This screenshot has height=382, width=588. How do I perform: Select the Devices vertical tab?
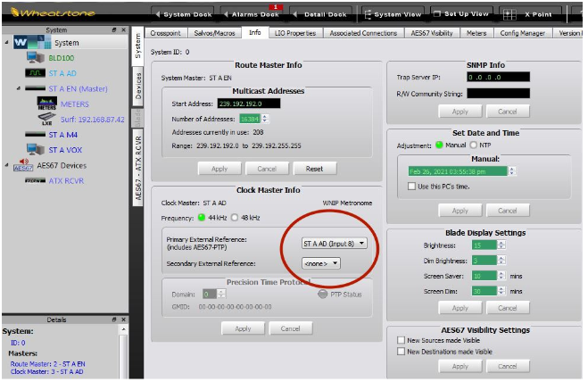[138, 87]
